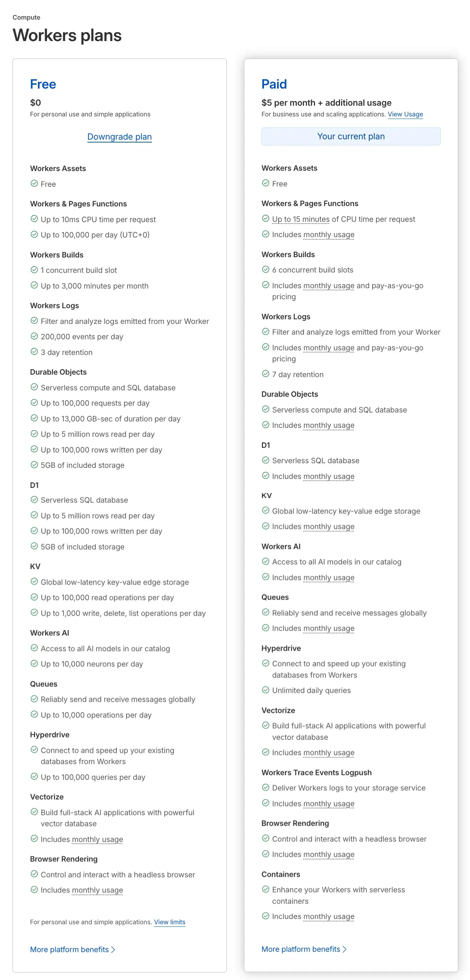Click 'monthly usage' under Paid Durable Objects
The height and width of the screenshot is (980, 470).
coord(329,425)
